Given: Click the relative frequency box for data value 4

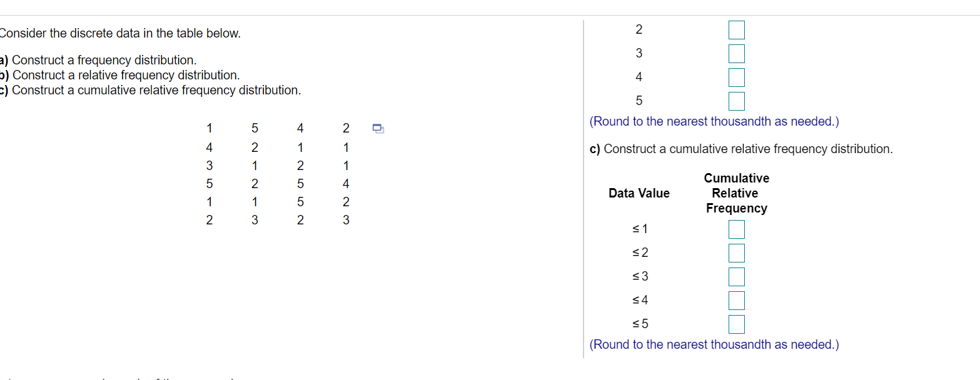Looking at the screenshot, I should (x=736, y=77).
